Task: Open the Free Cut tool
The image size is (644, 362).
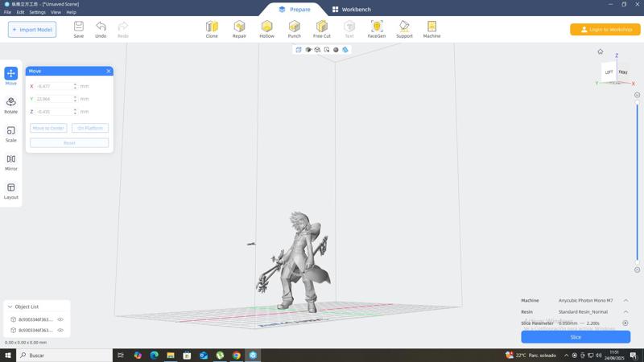Action: click(x=321, y=30)
